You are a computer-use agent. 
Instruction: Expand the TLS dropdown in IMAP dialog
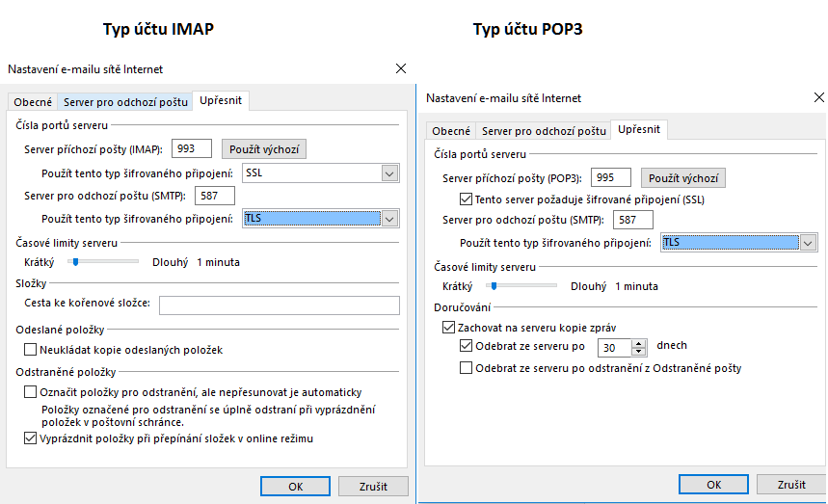389,219
